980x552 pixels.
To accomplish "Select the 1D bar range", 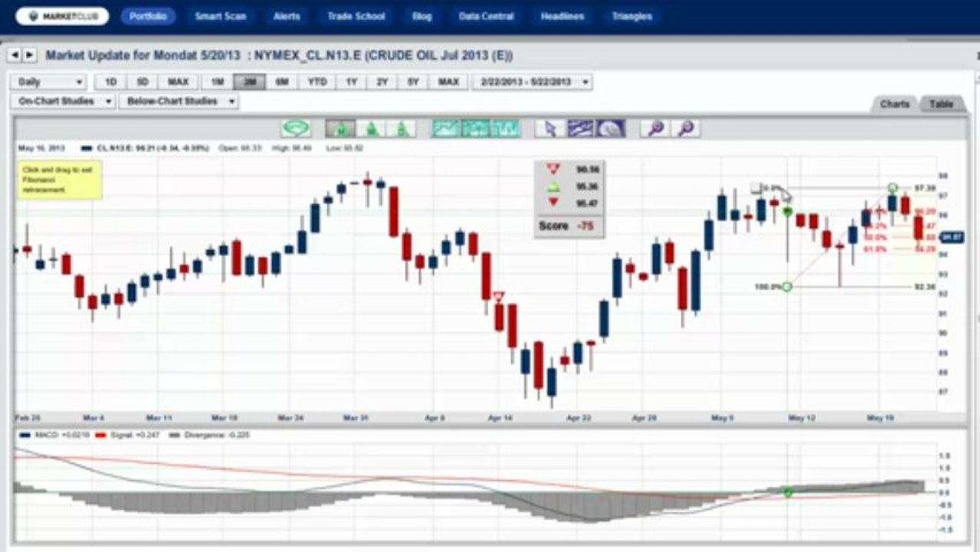I will [110, 82].
